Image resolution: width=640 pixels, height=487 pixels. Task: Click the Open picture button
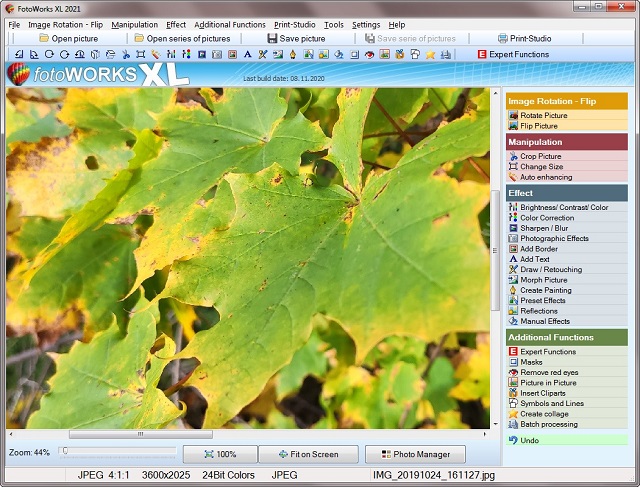click(66, 39)
